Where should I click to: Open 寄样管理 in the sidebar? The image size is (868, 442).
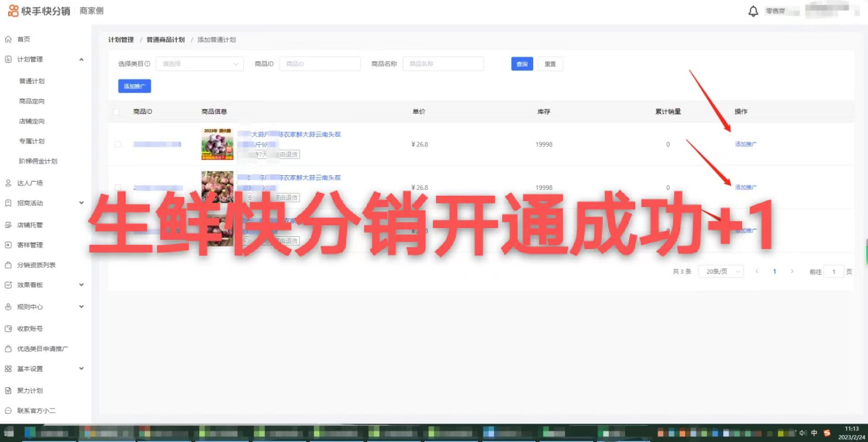coord(30,244)
